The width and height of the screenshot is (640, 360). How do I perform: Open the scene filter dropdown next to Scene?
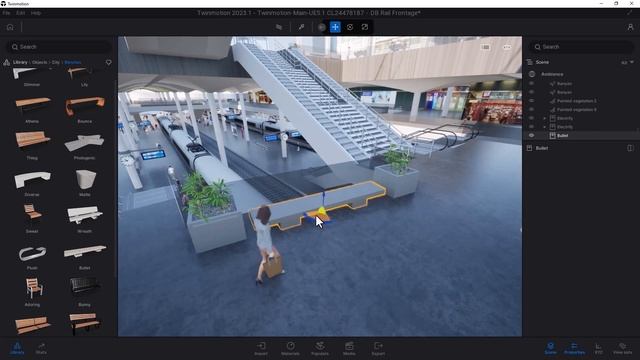click(x=627, y=62)
